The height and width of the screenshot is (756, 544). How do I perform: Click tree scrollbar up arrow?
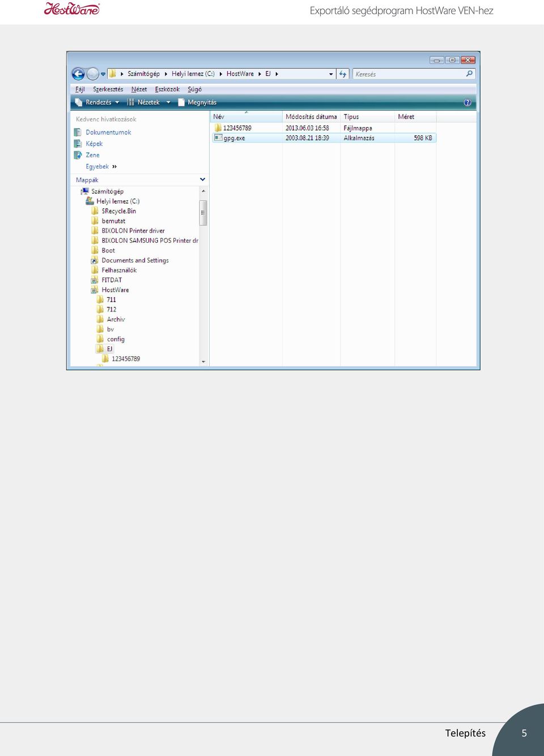203,191
